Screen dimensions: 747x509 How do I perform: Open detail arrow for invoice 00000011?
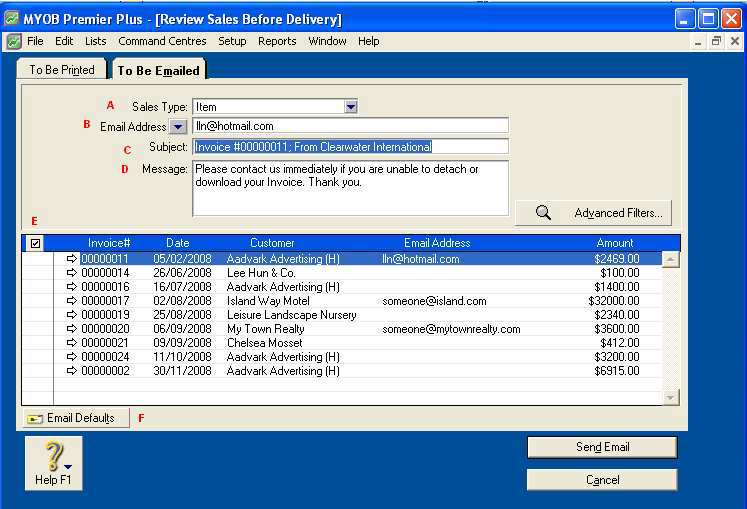pyautogui.click(x=71, y=259)
